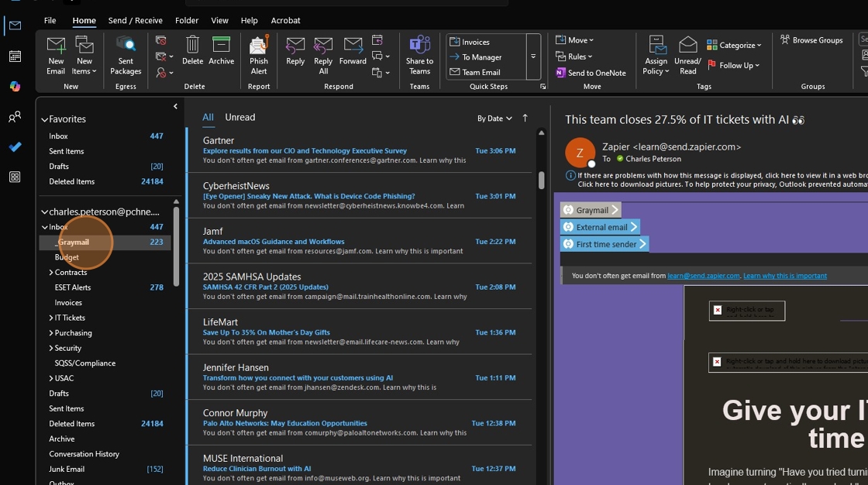868x485 pixels.
Task: Open the Gartner email
Action: [360, 150]
